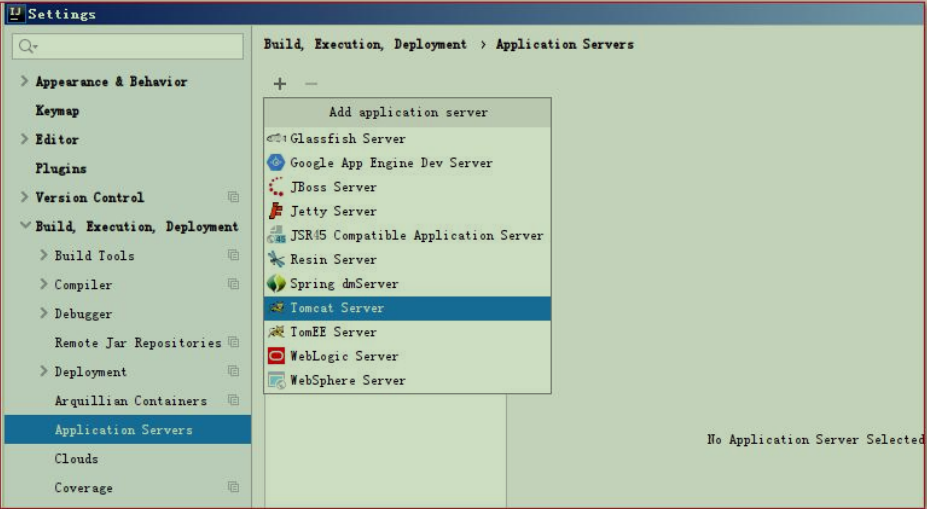Viewport: 927px width, 509px height.
Task: Open Coverage settings page
Action: point(83,487)
